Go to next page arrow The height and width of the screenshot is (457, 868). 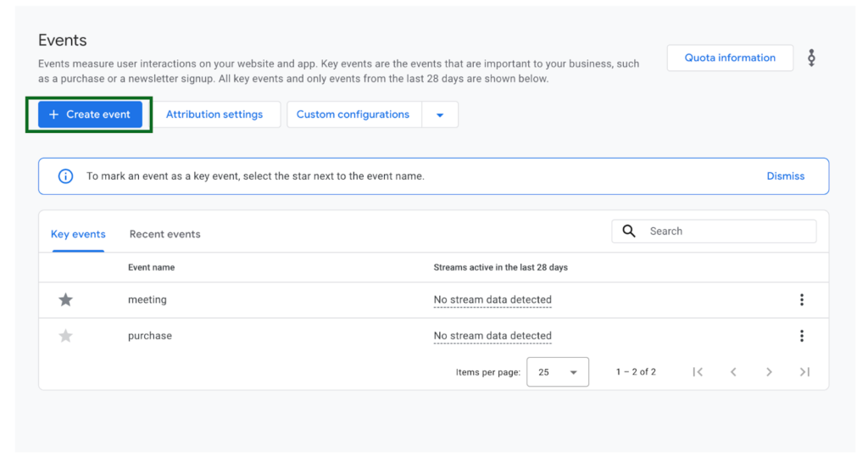pyautogui.click(x=769, y=371)
